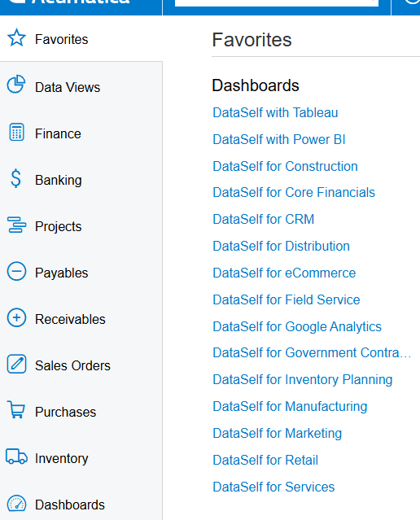Viewport: 420px width, 520px height.
Task: Open DataSelf for CRM dashboard
Action: pos(264,220)
